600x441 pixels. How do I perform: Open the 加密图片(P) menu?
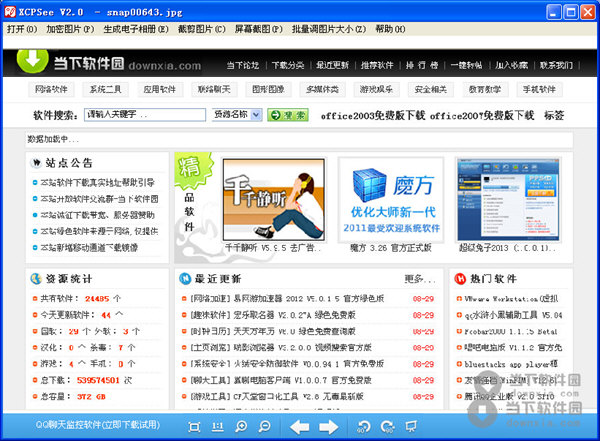(x=70, y=29)
